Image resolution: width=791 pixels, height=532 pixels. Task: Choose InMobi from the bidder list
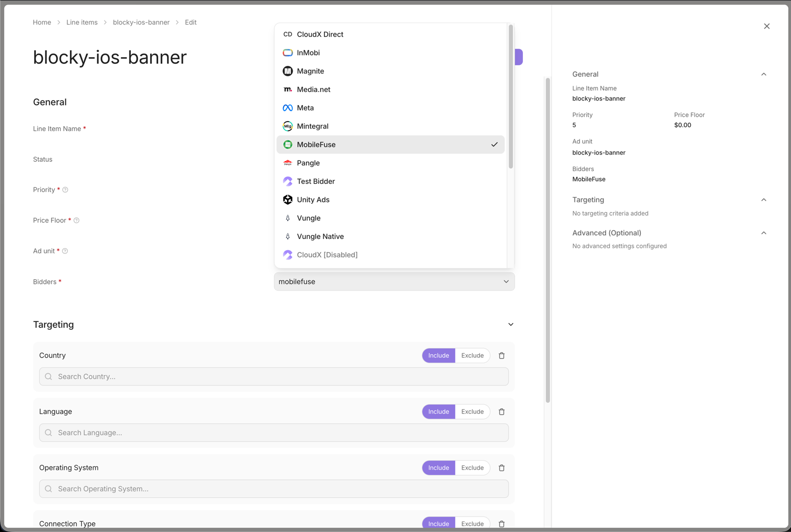[x=391, y=53]
